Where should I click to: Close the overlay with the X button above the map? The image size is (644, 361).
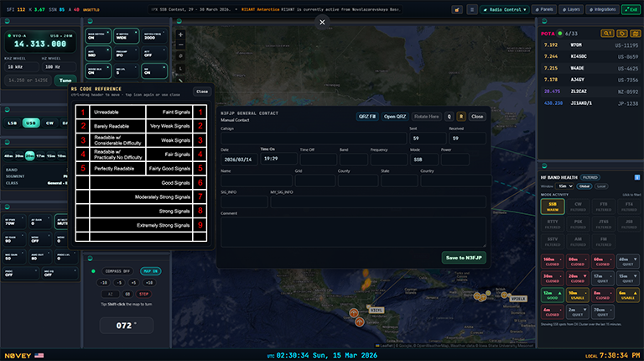coord(322,22)
